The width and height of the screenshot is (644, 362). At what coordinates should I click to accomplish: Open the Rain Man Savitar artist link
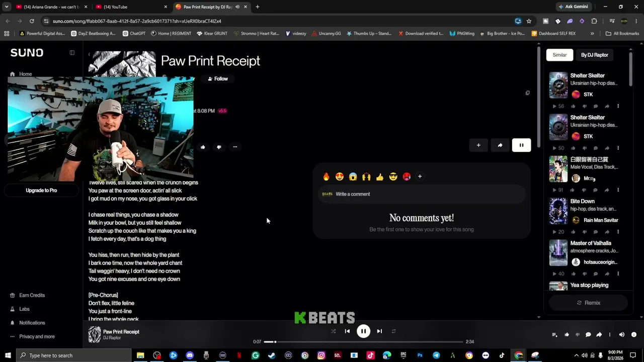point(601,220)
